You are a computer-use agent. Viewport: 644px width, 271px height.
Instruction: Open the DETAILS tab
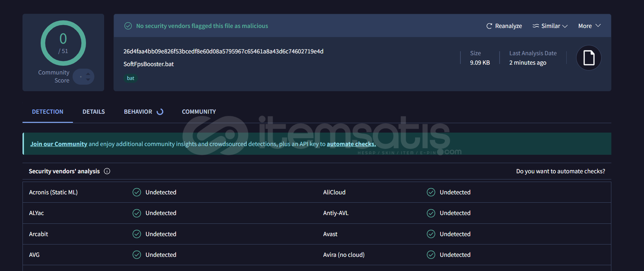coord(94,112)
